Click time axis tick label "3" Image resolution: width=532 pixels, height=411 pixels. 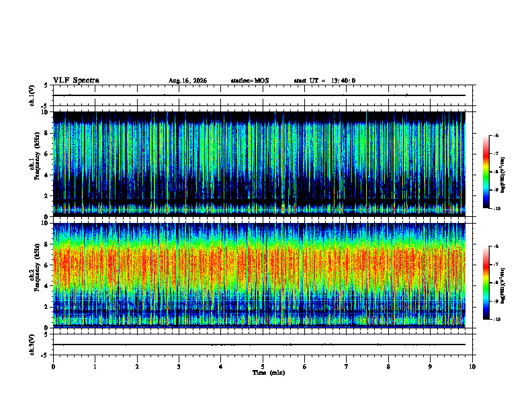tap(179, 367)
